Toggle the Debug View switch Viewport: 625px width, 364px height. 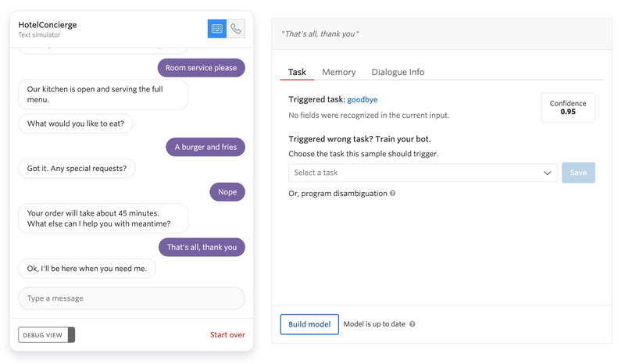47,335
